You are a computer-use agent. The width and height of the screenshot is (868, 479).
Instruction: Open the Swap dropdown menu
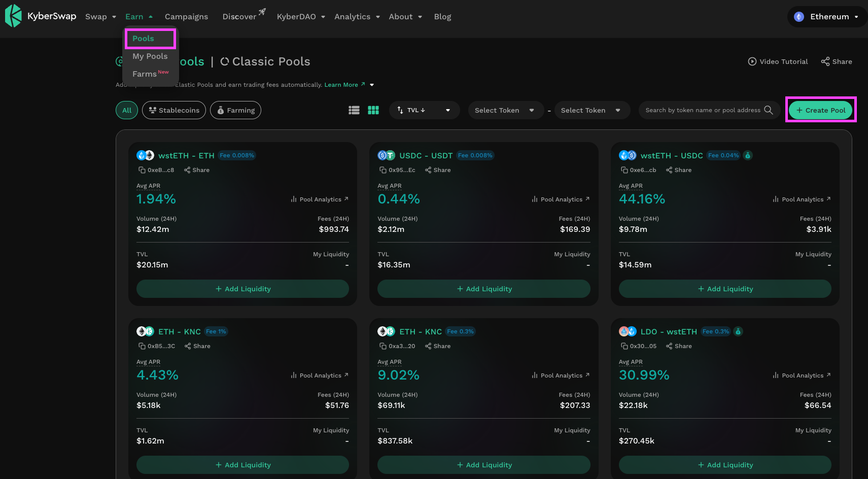[x=100, y=17]
